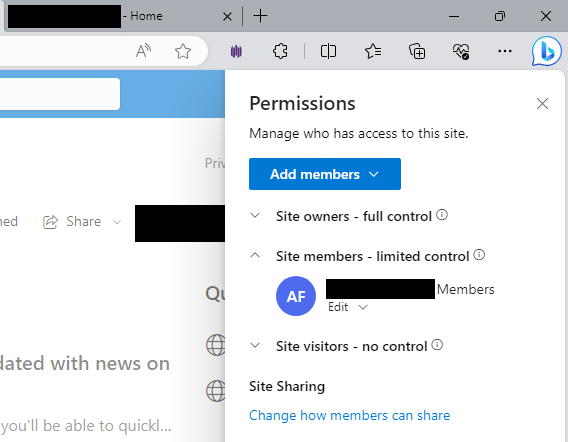Click the Read aloud icon in address bar
Image resolution: width=568 pixels, height=442 pixels.
[143, 51]
